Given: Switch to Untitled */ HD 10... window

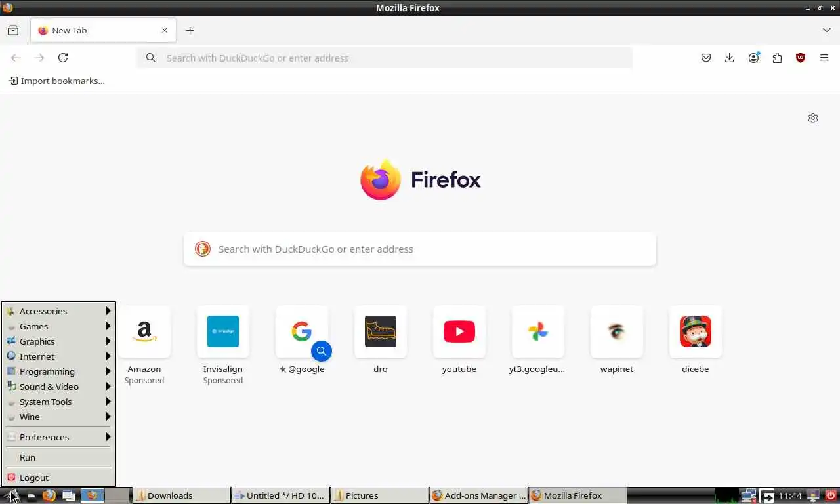Looking at the screenshot, I should pyautogui.click(x=281, y=495).
